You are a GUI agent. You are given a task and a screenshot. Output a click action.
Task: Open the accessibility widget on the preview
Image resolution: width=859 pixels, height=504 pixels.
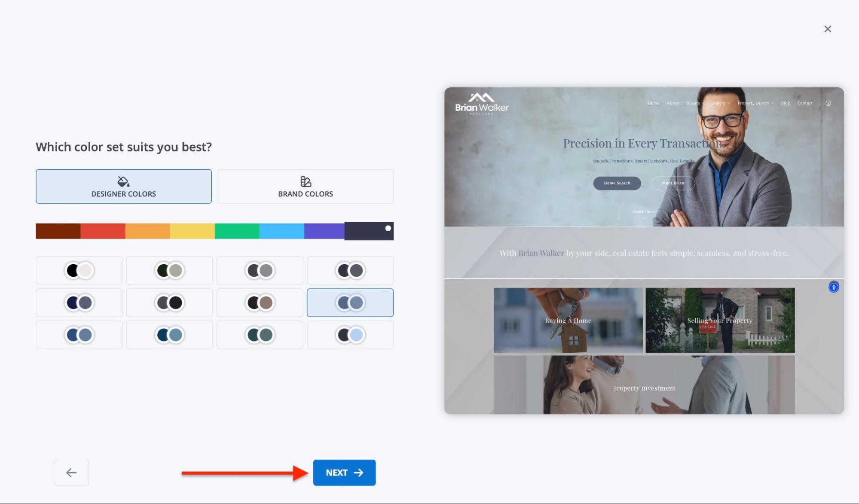click(833, 287)
